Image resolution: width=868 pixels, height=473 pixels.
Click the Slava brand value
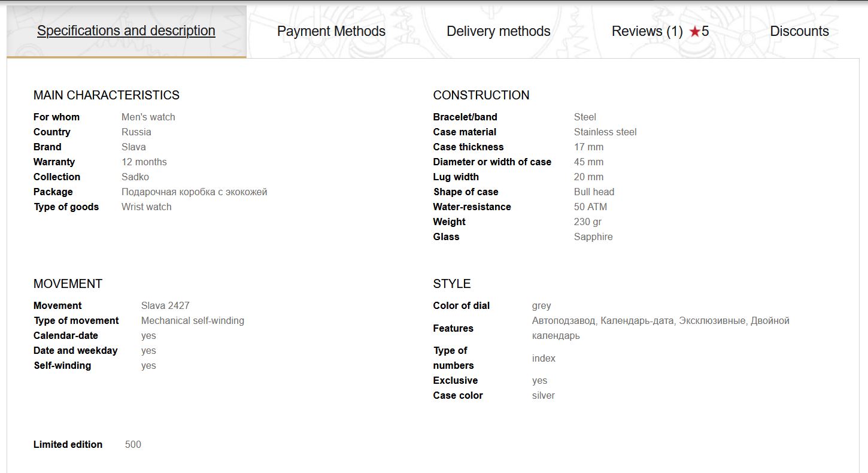pos(133,147)
